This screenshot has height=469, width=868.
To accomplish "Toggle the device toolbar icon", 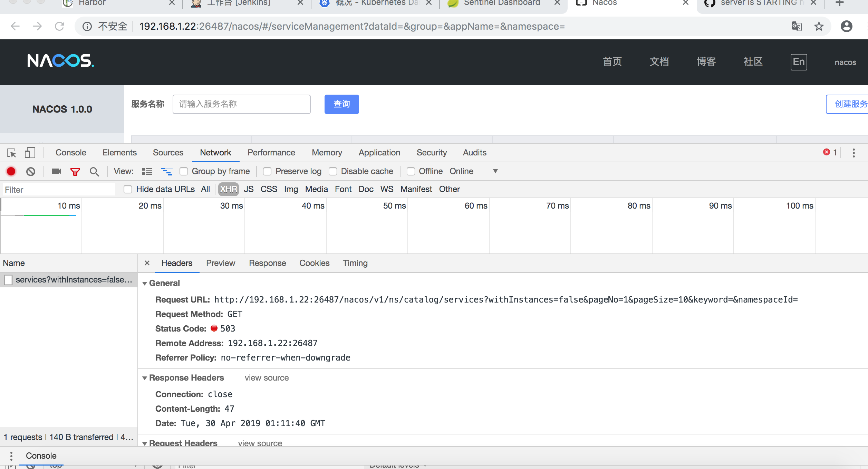I will point(30,152).
